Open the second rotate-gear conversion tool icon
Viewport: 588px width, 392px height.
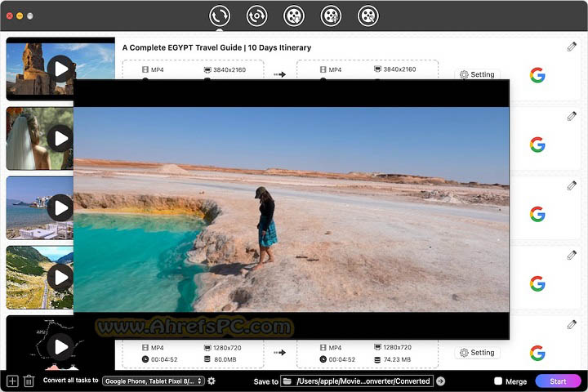pyautogui.click(x=256, y=16)
